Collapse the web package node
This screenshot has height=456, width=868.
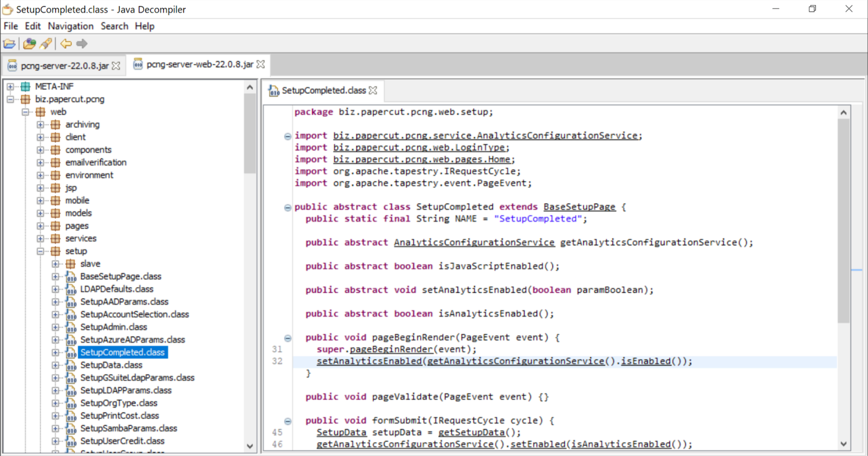[25, 112]
